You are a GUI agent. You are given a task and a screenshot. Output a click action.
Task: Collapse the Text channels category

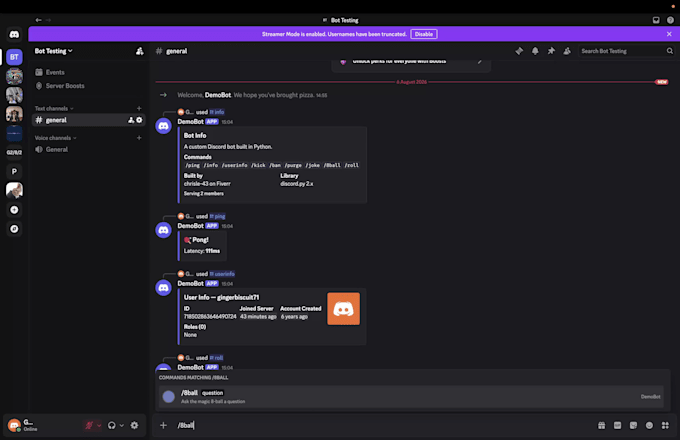(54, 108)
